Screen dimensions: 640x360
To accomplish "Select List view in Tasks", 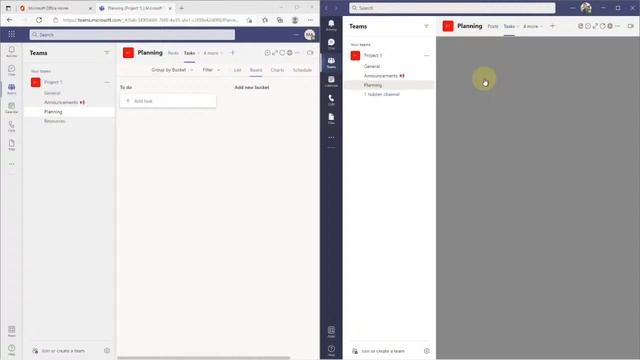I will pyautogui.click(x=238, y=70).
